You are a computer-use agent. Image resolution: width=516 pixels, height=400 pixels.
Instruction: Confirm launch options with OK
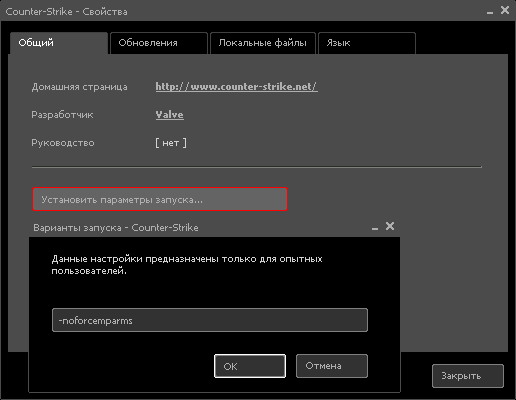tap(250, 366)
